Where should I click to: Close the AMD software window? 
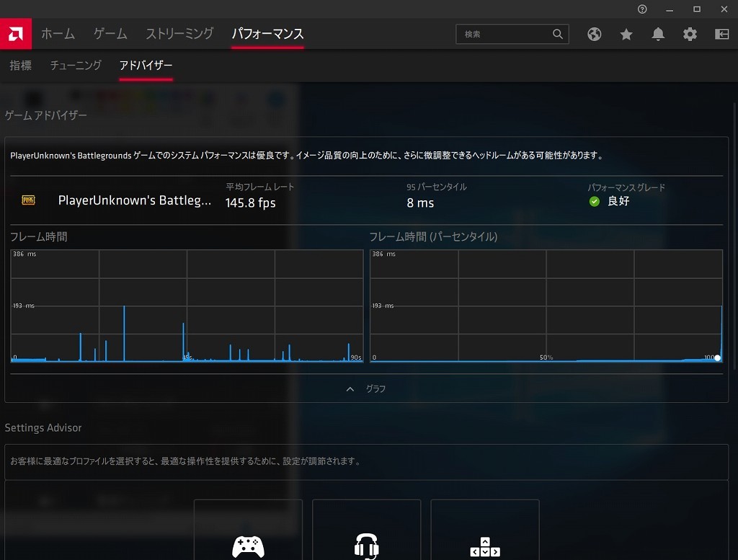[724, 9]
